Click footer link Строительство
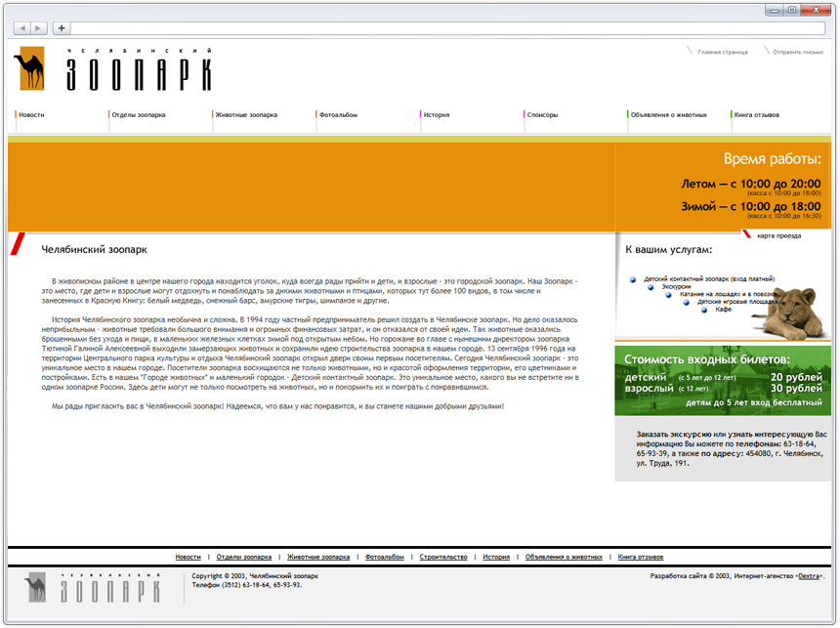The width and height of the screenshot is (840, 628). [x=443, y=557]
